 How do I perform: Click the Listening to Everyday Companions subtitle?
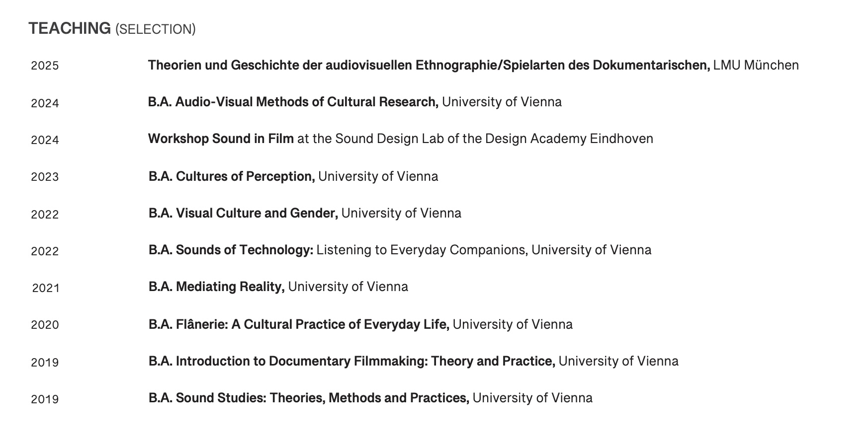click(x=422, y=250)
